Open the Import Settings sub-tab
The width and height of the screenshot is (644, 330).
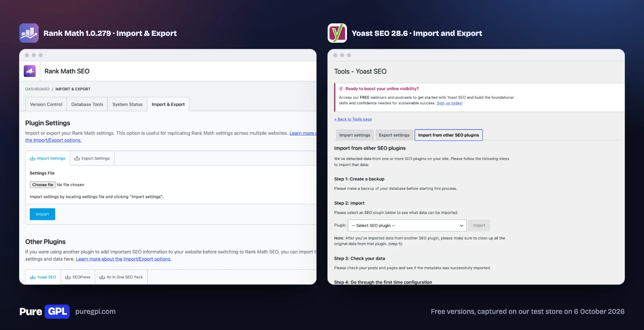tap(47, 158)
